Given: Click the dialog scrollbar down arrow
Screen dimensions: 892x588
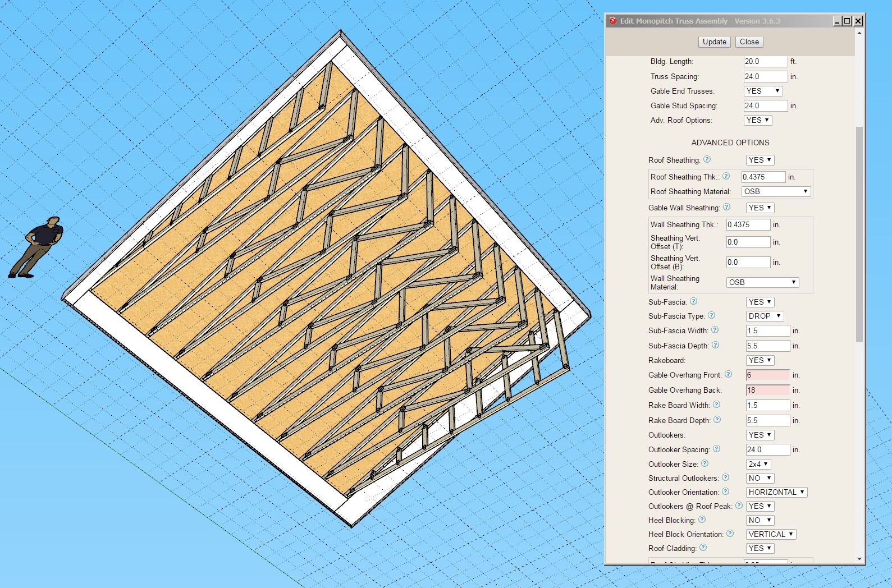Looking at the screenshot, I should (859, 559).
